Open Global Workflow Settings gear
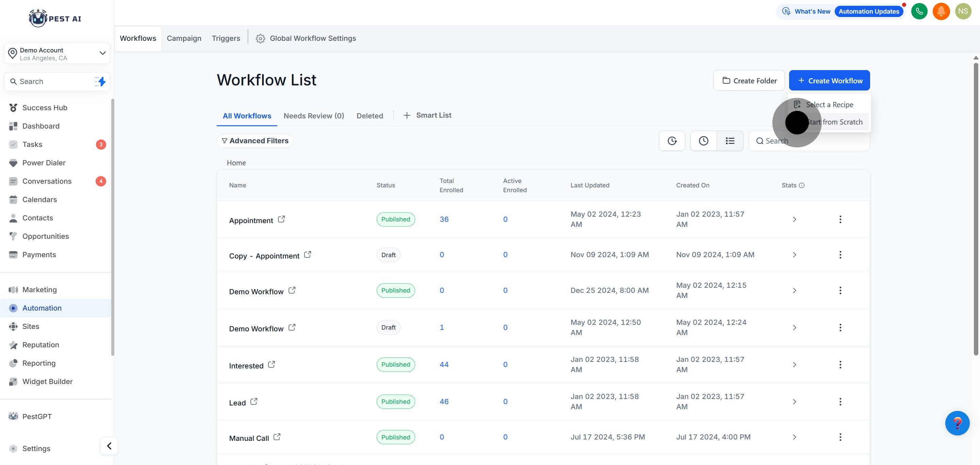The image size is (980, 465). point(260,38)
